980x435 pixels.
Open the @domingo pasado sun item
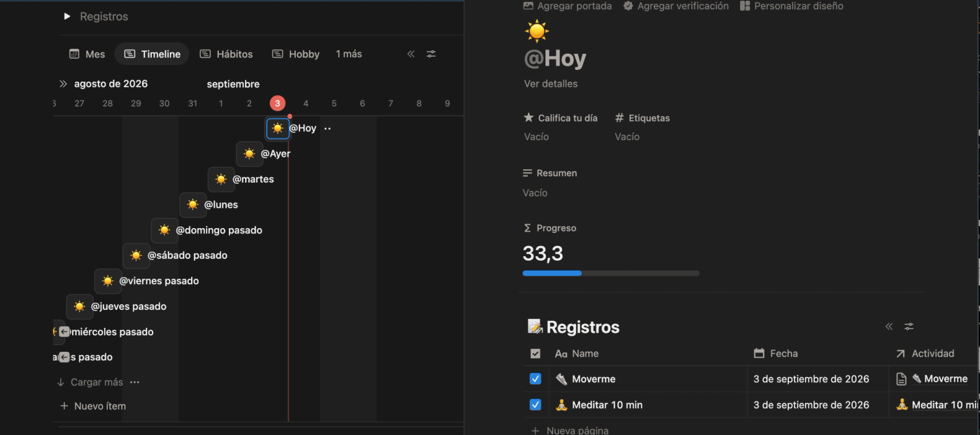[x=164, y=230]
